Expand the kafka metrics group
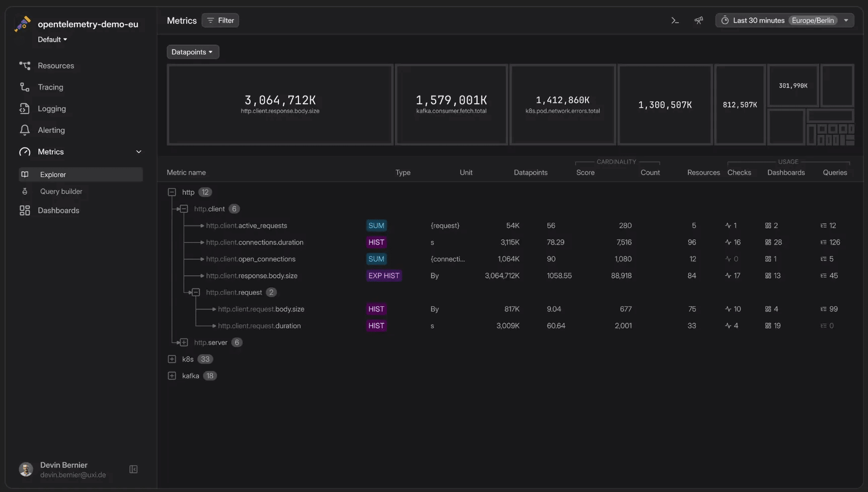868x492 pixels. [x=172, y=375]
